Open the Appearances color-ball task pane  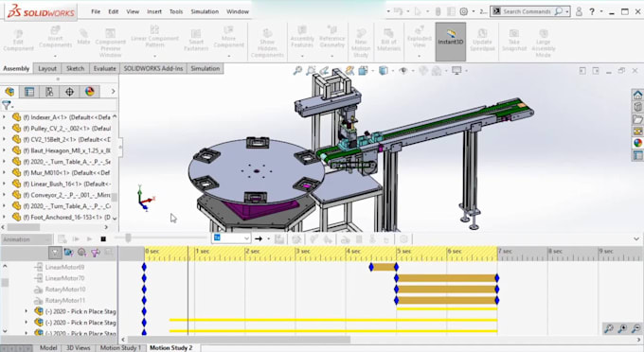point(637,143)
